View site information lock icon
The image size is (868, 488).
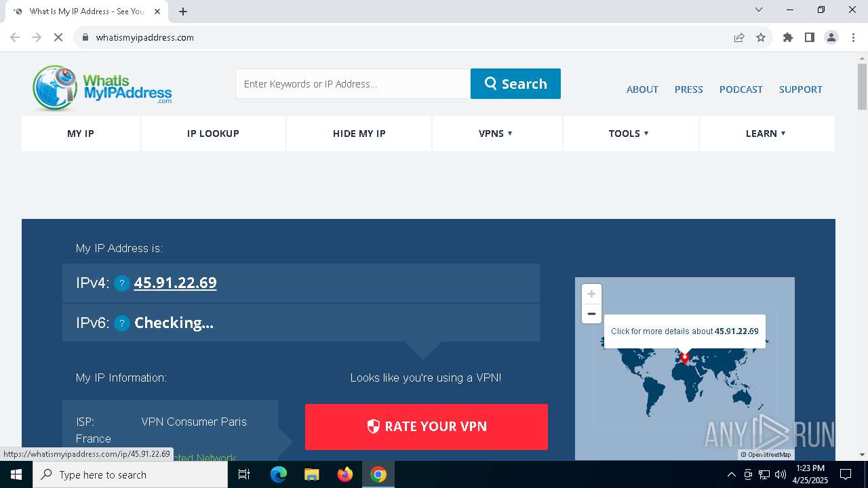[x=85, y=37]
